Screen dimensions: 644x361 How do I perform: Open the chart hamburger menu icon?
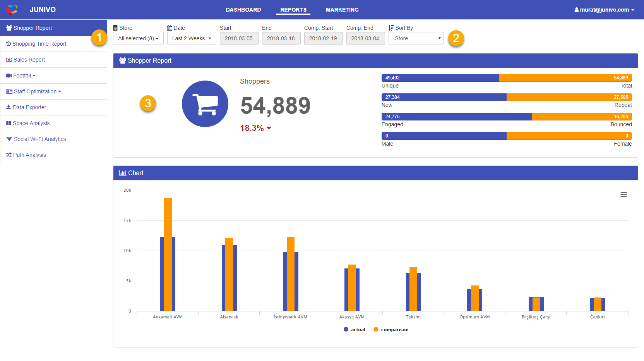[x=623, y=195]
